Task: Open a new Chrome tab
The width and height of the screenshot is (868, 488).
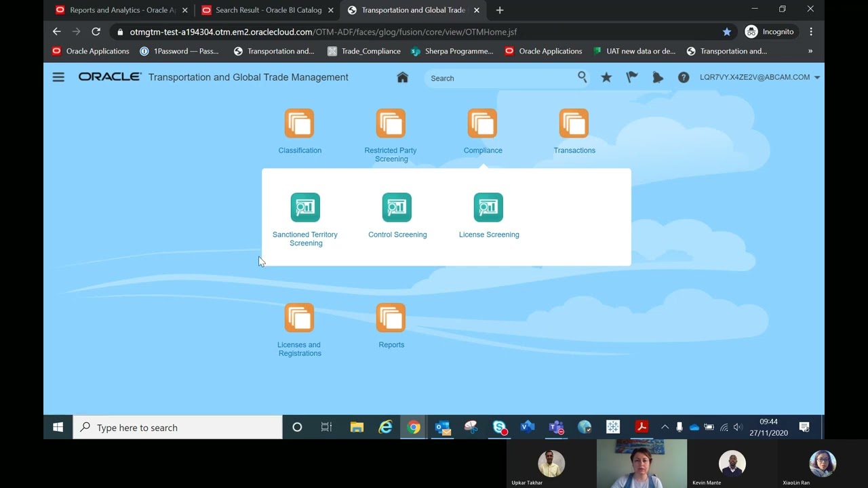Action: click(x=500, y=10)
